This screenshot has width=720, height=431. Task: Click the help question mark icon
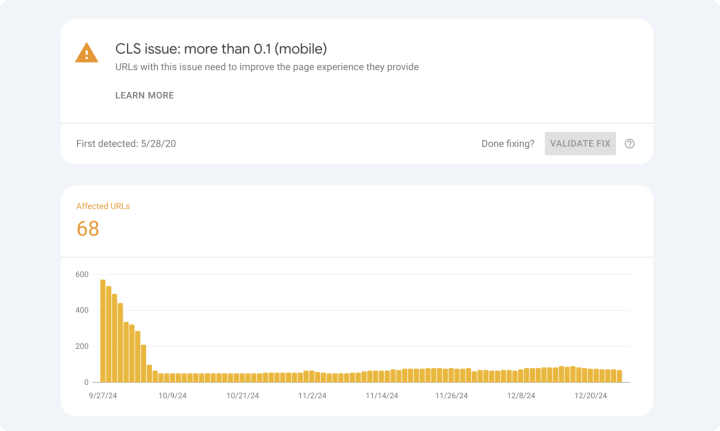pyautogui.click(x=630, y=144)
